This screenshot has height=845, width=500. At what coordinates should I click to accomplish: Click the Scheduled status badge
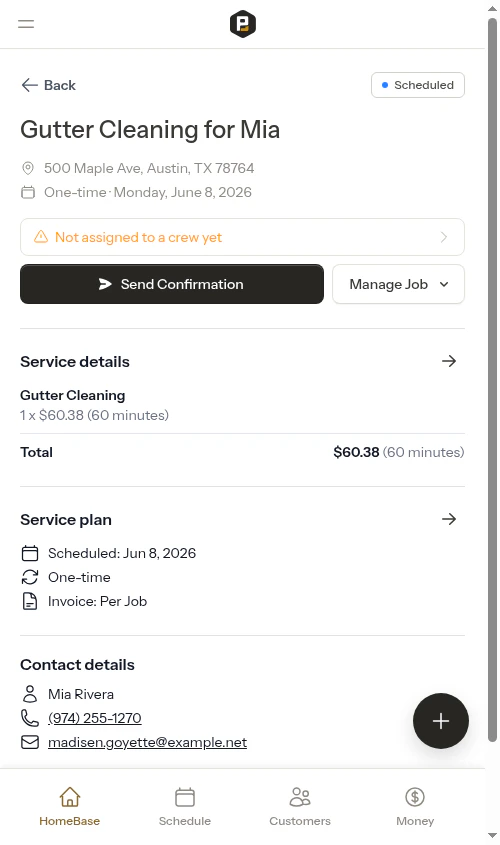418,85
